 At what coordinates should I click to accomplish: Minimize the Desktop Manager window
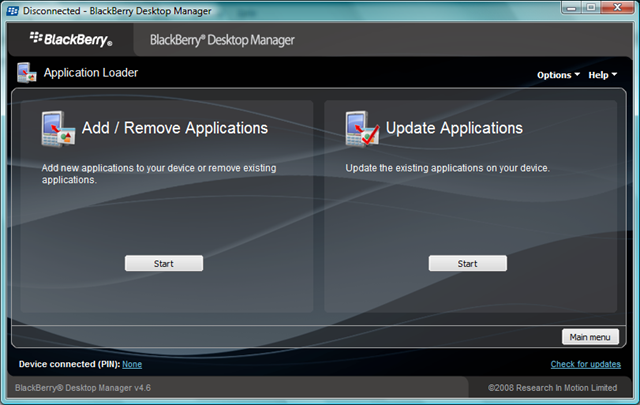[x=571, y=7]
